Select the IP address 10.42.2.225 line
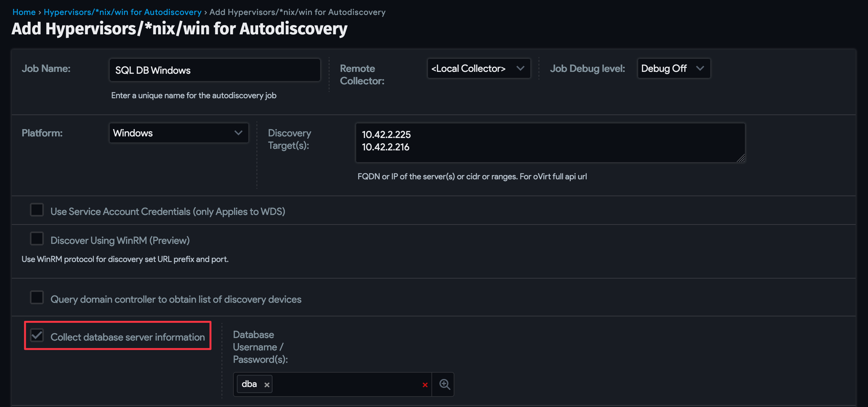This screenshot has height=407, width=868. (x=386, y=135)
